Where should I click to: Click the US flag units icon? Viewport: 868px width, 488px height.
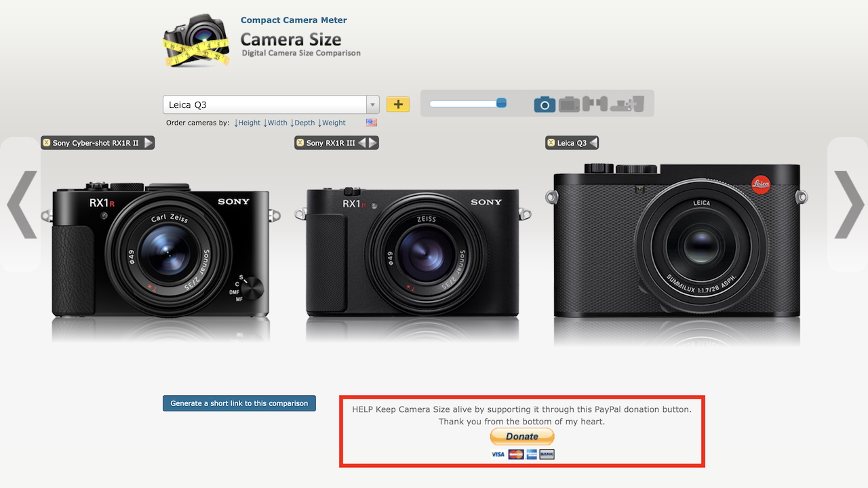coord(372,123)
